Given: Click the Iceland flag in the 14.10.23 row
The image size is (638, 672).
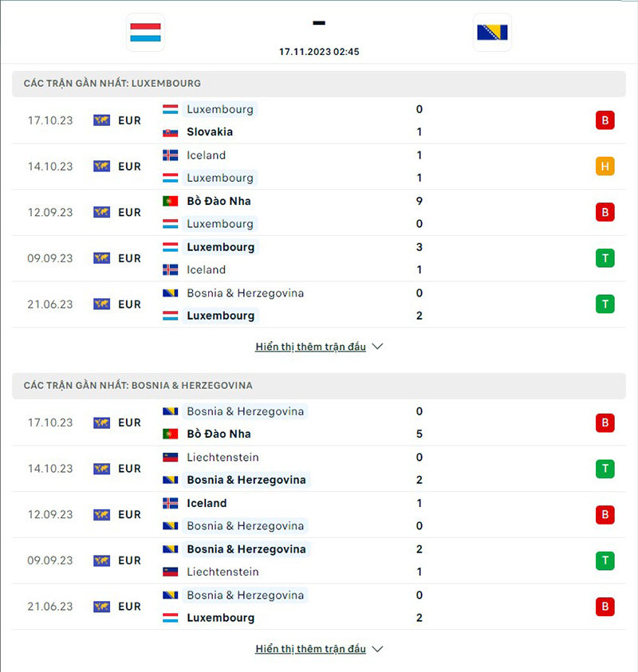Looking at the screenshot, I should tap(171, 155).
